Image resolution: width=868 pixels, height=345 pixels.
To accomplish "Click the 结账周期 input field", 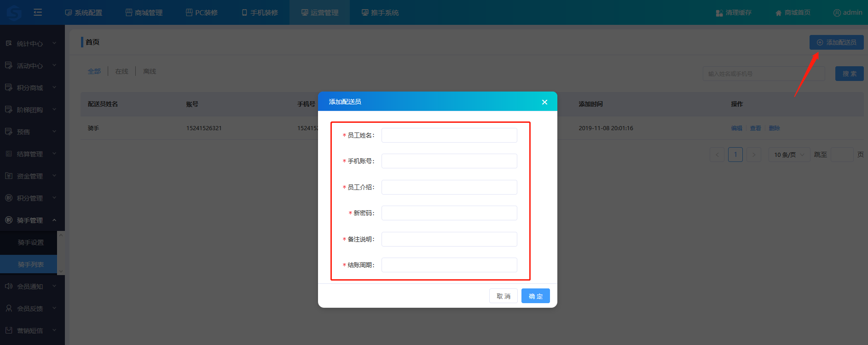I will pos(449,265).
